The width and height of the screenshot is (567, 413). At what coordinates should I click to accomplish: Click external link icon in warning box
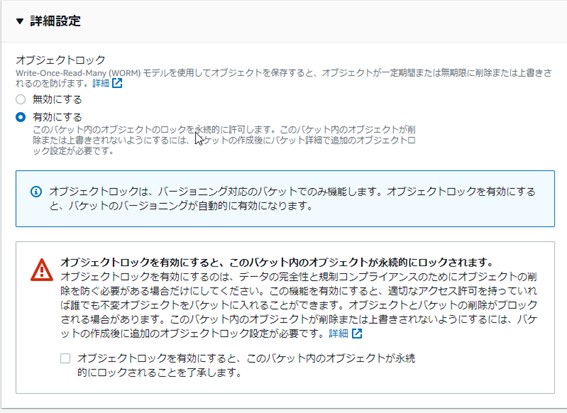click(357, 333)
